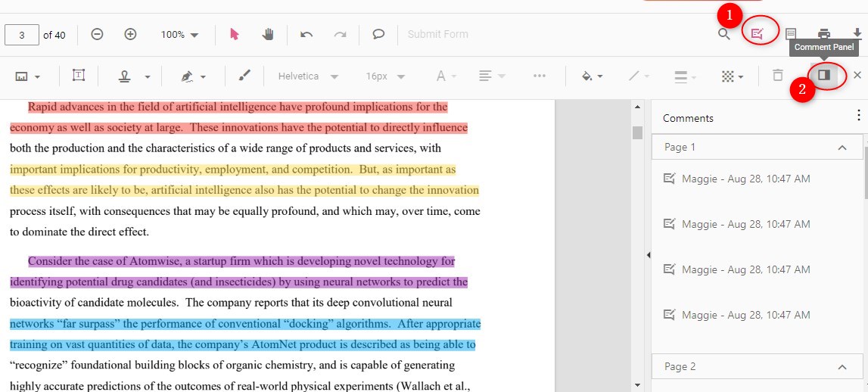
Task: Open the fill color bucket dropdown
Action: [x=592, y=76]
